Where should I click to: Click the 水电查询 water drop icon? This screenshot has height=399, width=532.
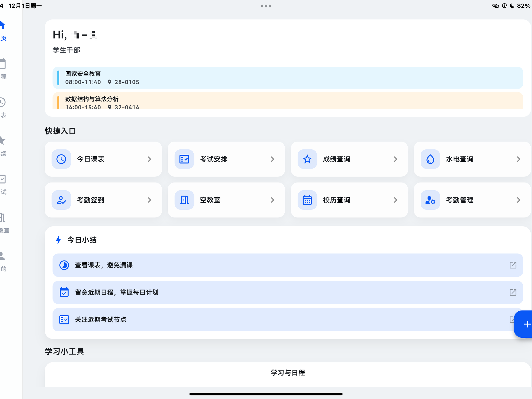[430, 159]
